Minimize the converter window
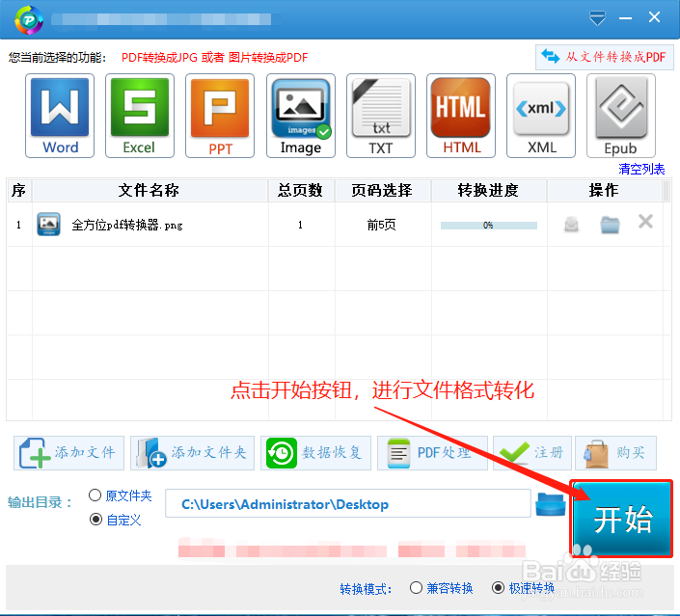This screenshot has width=680, height=616. tap(625, 17)
